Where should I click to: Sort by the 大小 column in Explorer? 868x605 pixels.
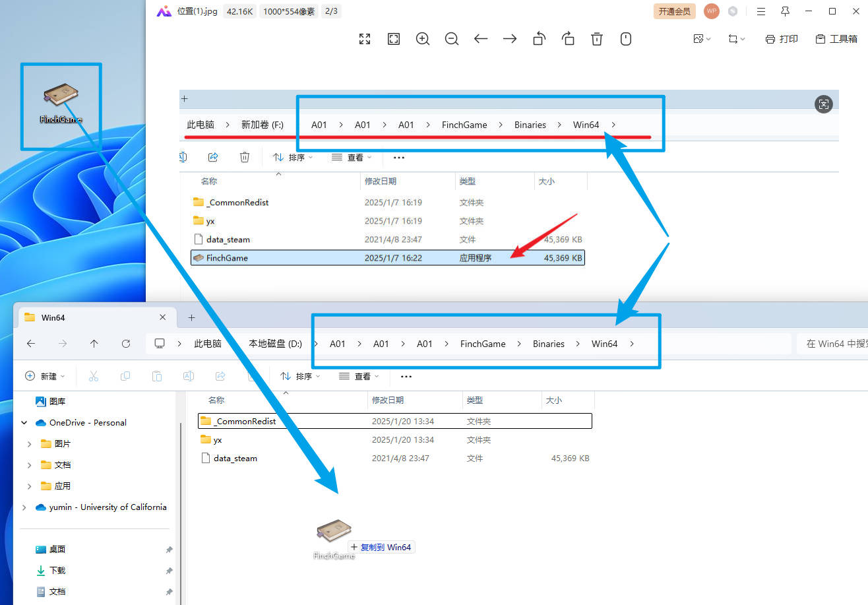(x=553, y=400)
